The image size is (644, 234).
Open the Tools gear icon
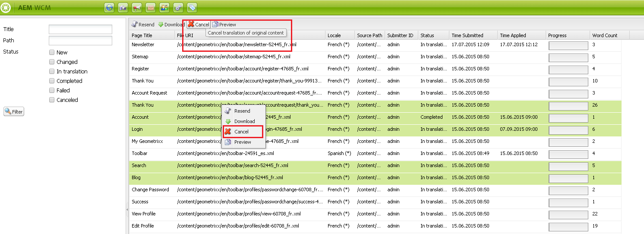pos(178,7)
